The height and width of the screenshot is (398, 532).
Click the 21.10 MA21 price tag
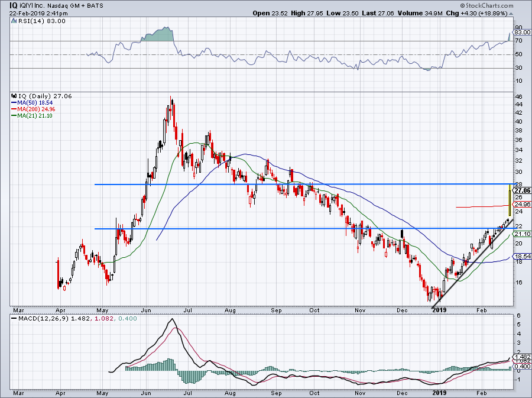tap(523, 234)
